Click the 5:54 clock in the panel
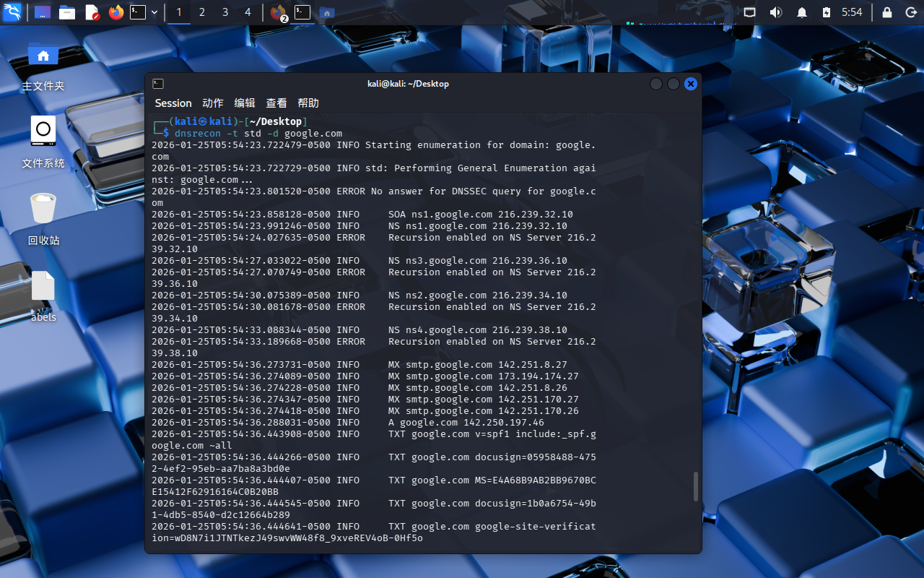This screenshot has width=924, height=578. pos(852,12)
